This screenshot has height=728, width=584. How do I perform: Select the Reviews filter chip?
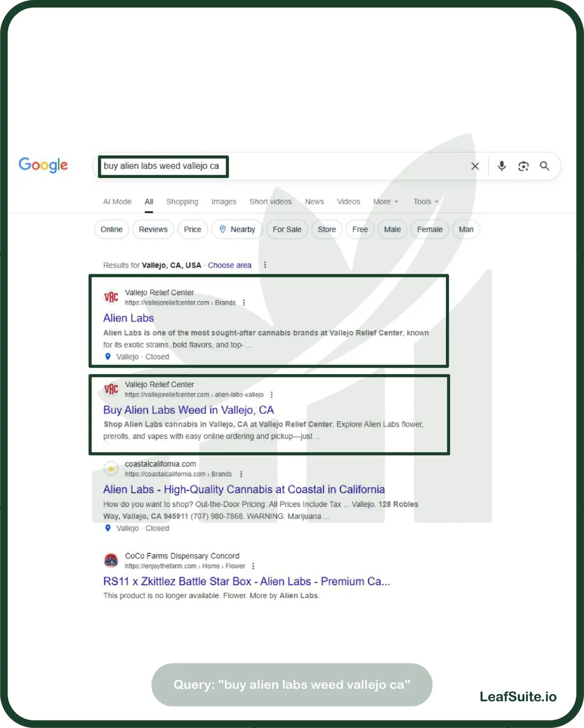(153, 230)
